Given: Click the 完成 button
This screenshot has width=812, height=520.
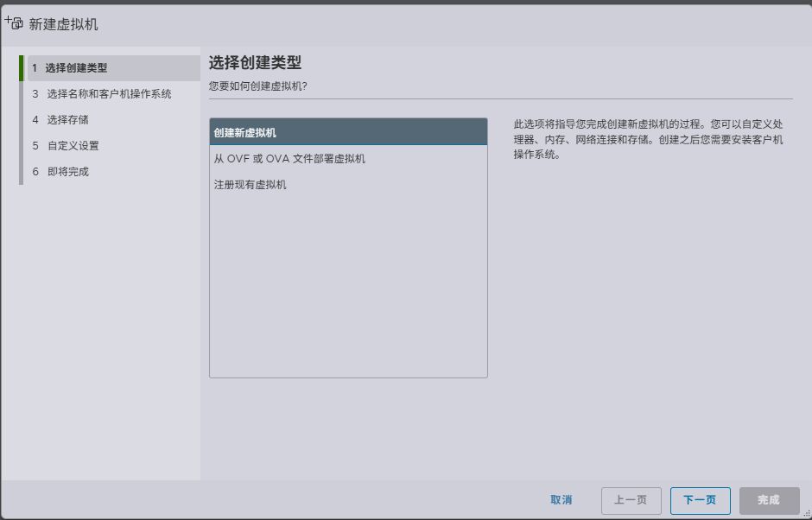Looking at the screenshot, I should point(769,500).
